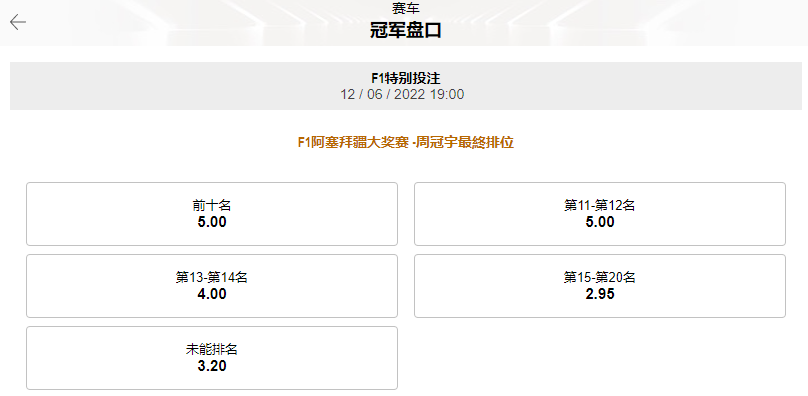Click the 赛车 category label

pyautogui.click(x=406, y=8)
